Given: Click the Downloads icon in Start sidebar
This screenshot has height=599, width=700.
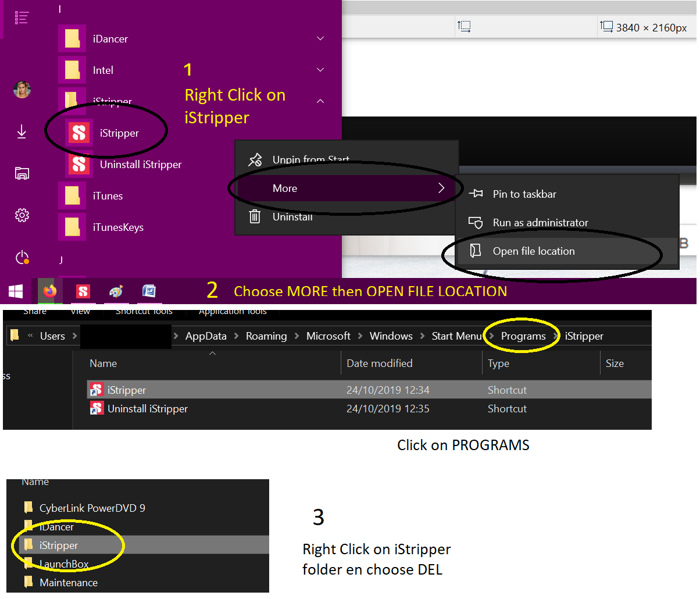Looking at the screenshot, I should [22, 132].
